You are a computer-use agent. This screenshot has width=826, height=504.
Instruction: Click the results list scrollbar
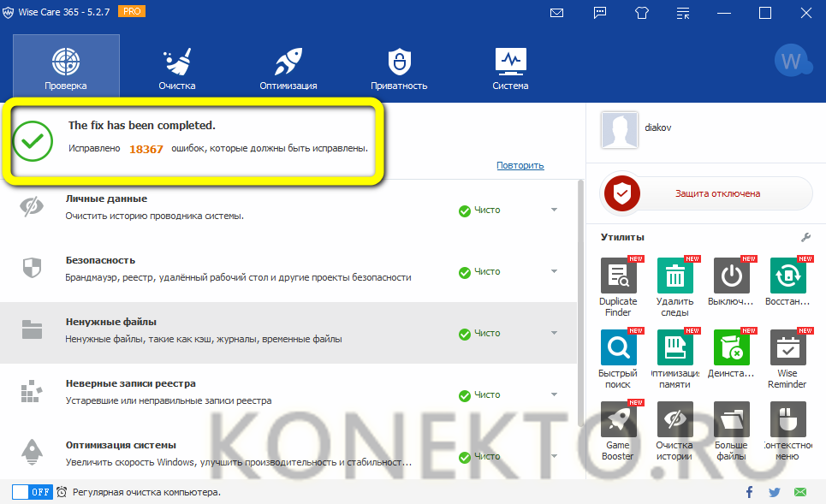point(580,303)
